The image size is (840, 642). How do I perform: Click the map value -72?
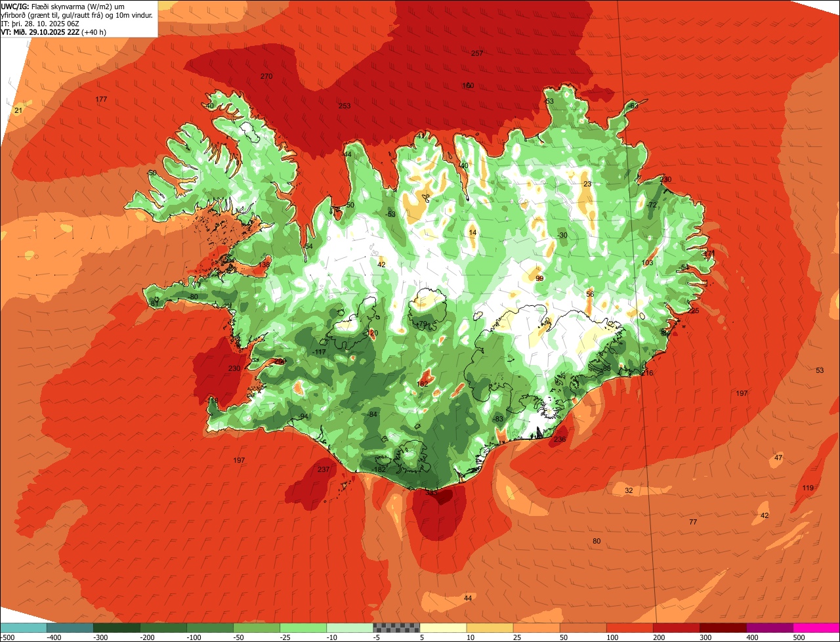[x=652, y=205]
